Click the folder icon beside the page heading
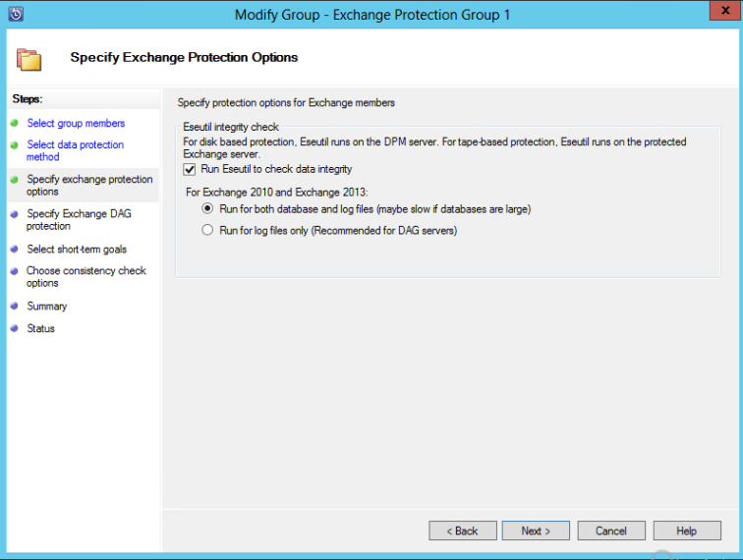743x560 pixels. pyautogui.click(x=29, y=59)
